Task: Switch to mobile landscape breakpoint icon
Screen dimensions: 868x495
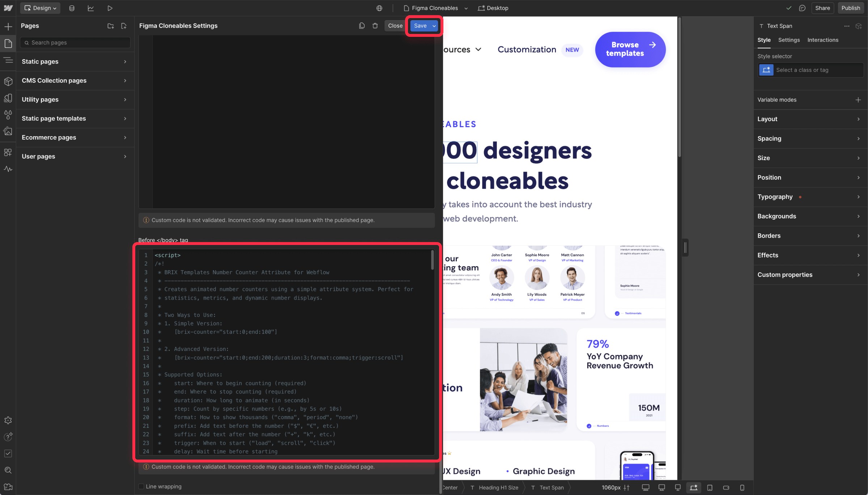Action: (x=726, y=487)
